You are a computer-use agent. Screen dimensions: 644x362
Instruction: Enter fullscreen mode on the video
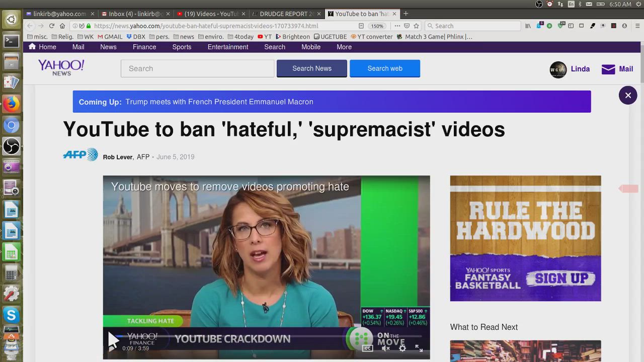coord(419,348)
